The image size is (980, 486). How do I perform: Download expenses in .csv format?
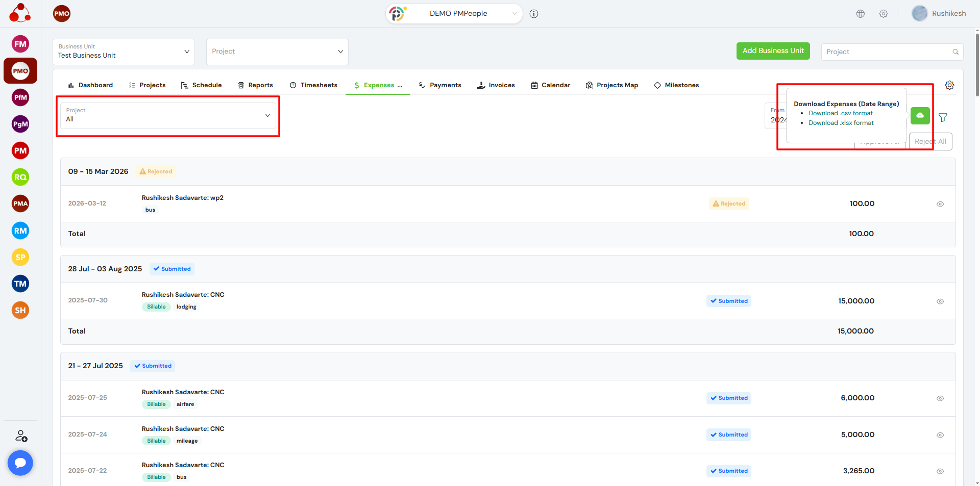pyautogui.click(x=840, y=113)
